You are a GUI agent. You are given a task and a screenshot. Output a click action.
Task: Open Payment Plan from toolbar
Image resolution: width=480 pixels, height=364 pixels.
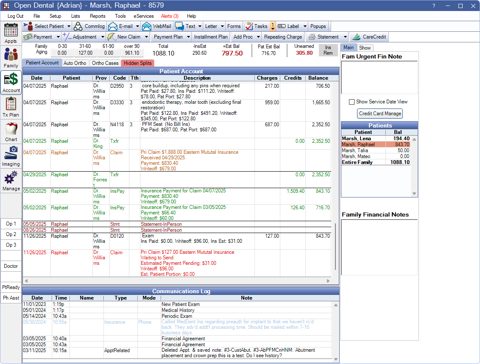168,37
